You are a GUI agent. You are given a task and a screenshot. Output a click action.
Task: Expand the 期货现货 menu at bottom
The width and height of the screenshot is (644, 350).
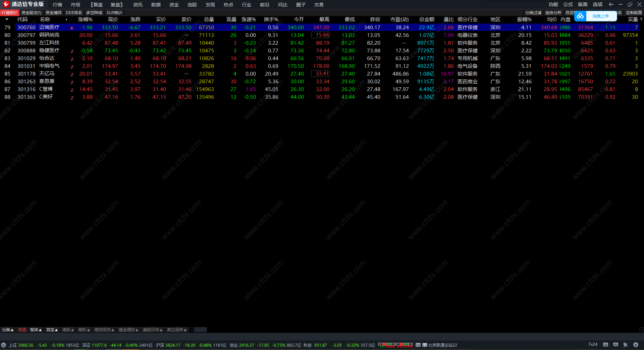tap(104, 330)
